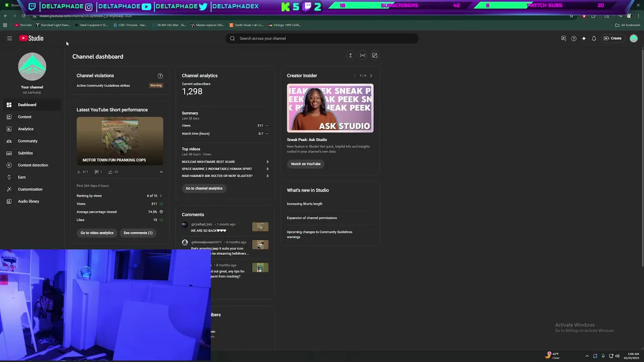This screenshot has width=644, height=362.
Task: Click the comments count icon under Short
Action: pos(97,172)
